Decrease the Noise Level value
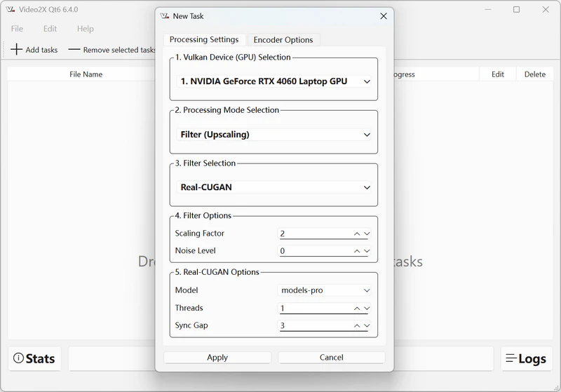The width and height of the screenshot is (561, 392). point(367,251)
